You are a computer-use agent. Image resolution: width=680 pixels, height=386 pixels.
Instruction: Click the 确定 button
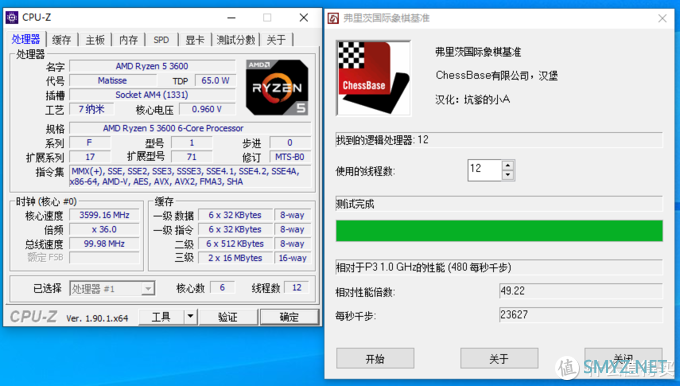click(x=289, y=317)
